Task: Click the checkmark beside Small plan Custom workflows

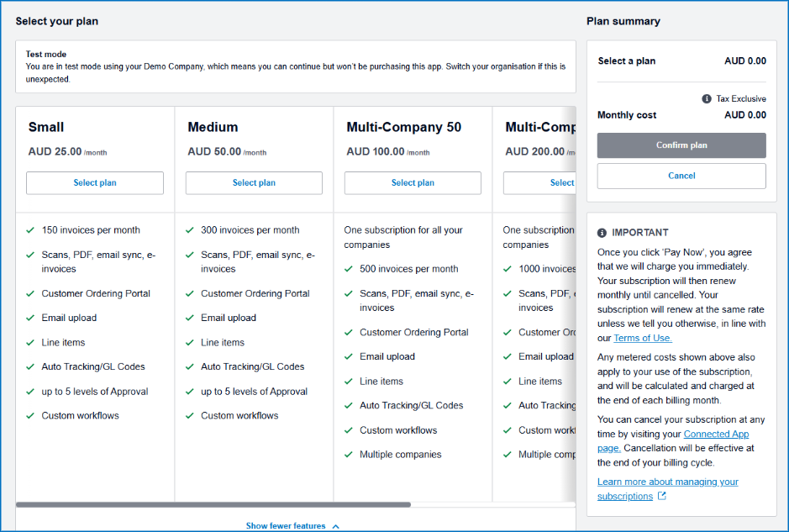Action: (x=30, y=416)
